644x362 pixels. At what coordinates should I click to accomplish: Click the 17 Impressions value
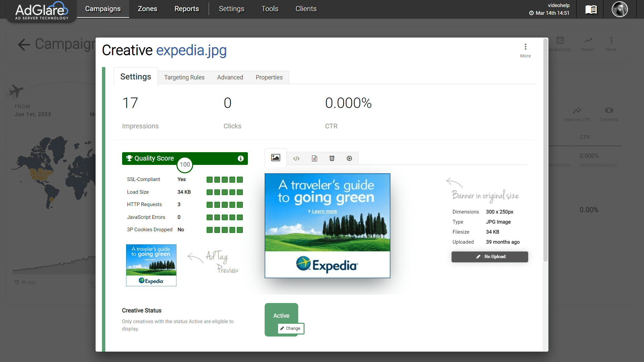130,103
